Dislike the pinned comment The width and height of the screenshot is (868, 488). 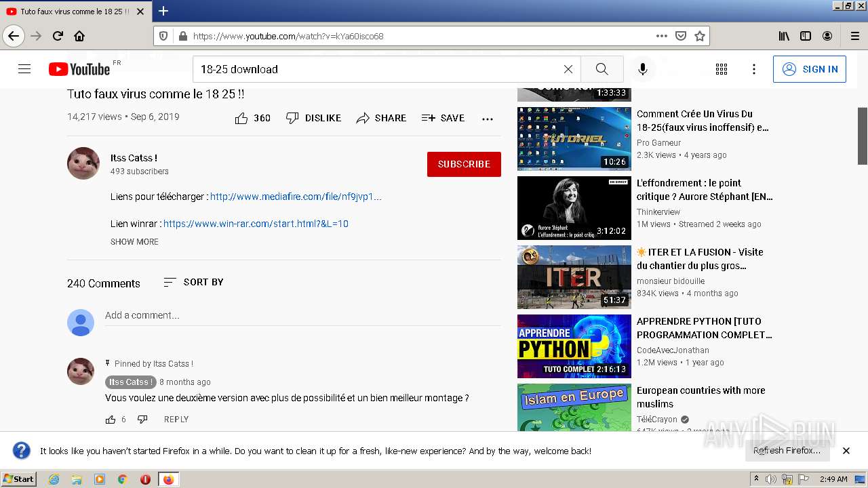click(142, 420)
